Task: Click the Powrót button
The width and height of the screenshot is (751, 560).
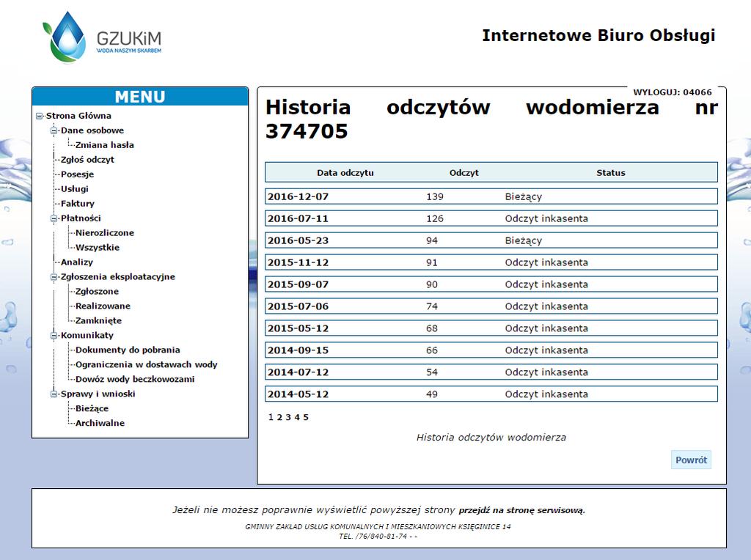Action: 691,460
